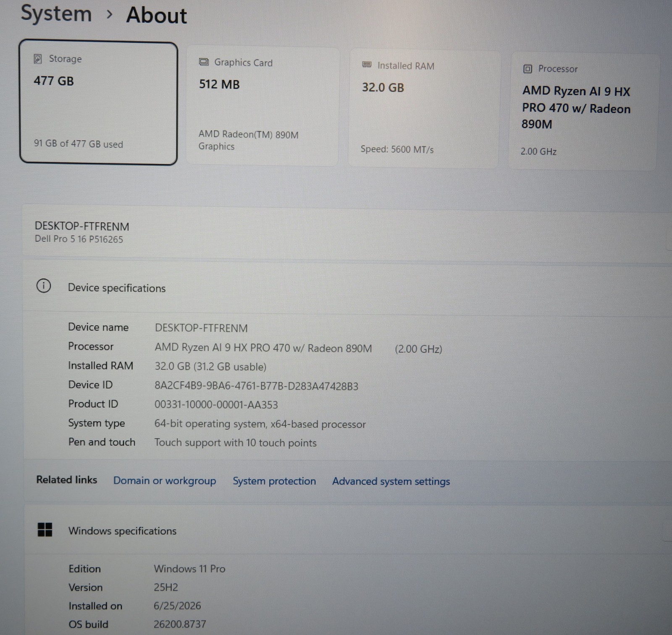
Task: Select the Version value 25H2
Action: click(165, 587)
